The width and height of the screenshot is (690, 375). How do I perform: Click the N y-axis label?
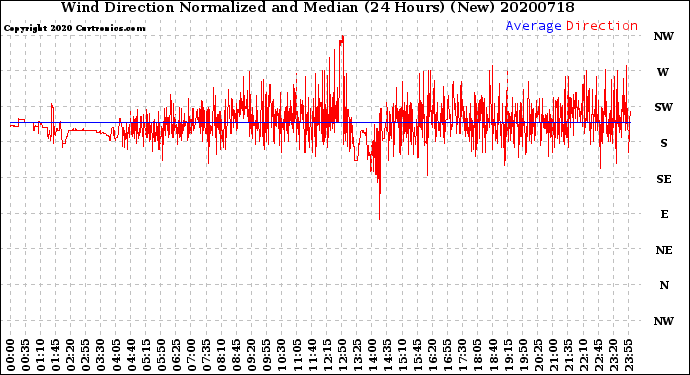coord(664,286)
